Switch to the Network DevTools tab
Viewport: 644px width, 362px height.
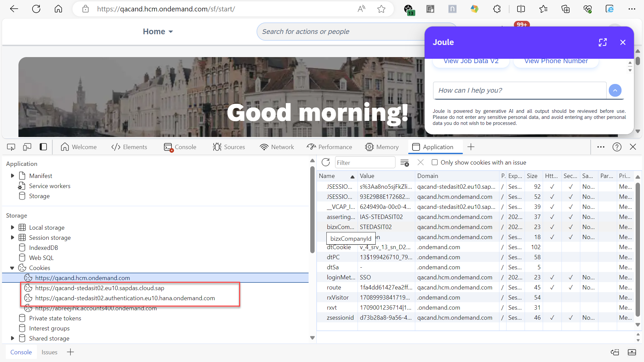tap(277, 147)
